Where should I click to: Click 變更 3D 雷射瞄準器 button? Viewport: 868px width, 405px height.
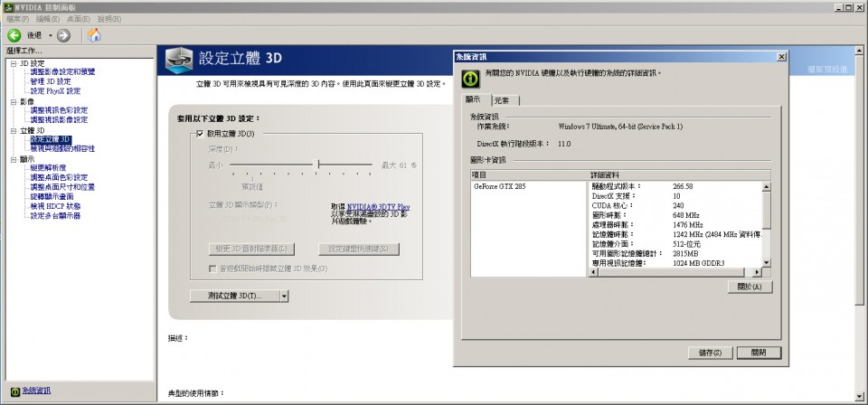point(251,249)
